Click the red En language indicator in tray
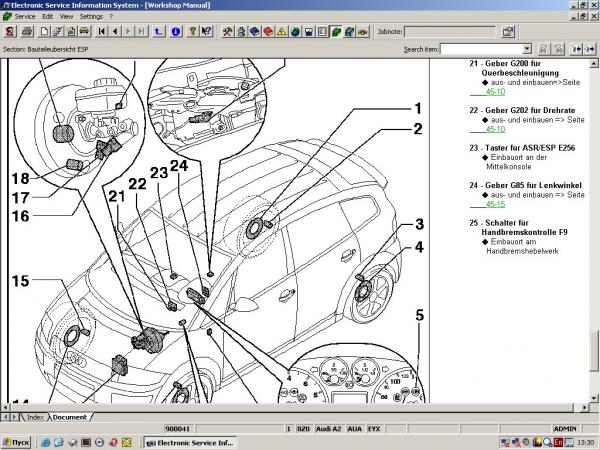Image resolution: width=600 pixels, height=450 pixels. pyautogui.click(x=558, y=443)
